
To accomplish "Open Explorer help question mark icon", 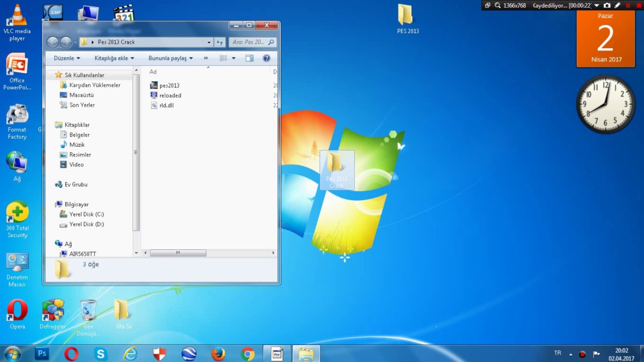I will [267, 58].
